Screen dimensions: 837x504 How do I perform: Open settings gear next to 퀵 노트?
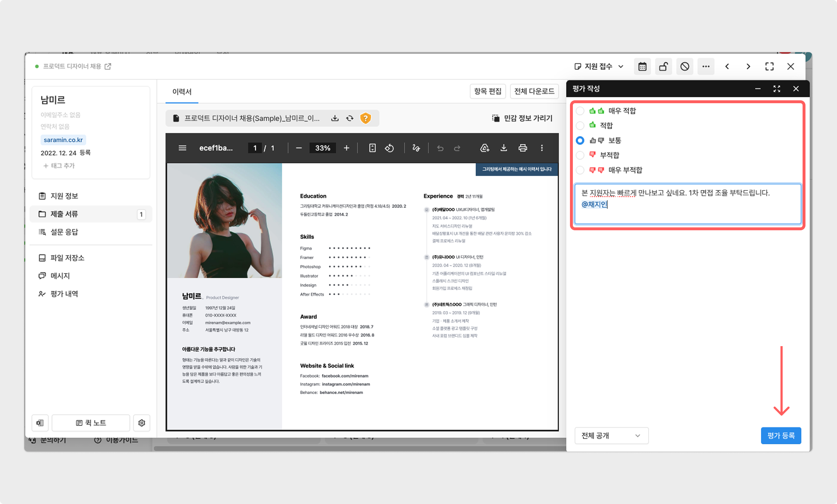click(x=142, y=423)
